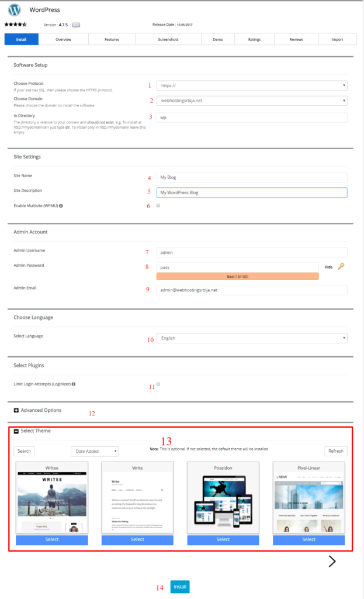Switch to the Features tab
The image size is (364, 599).
112,39
